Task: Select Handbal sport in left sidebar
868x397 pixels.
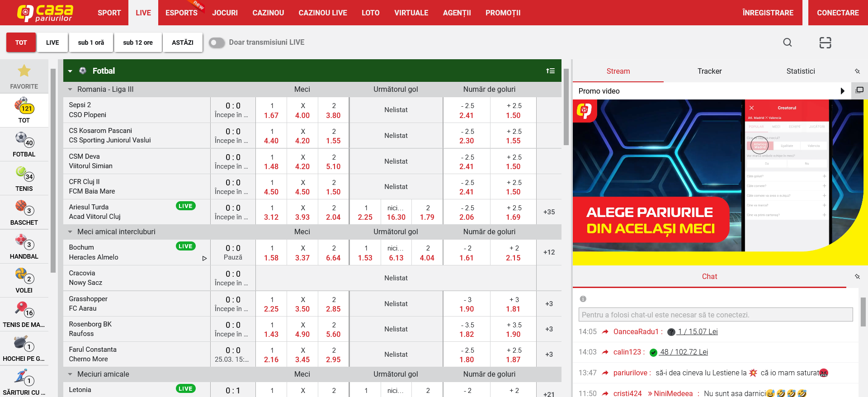Action: pyautogui.click(x=24, y=246)
